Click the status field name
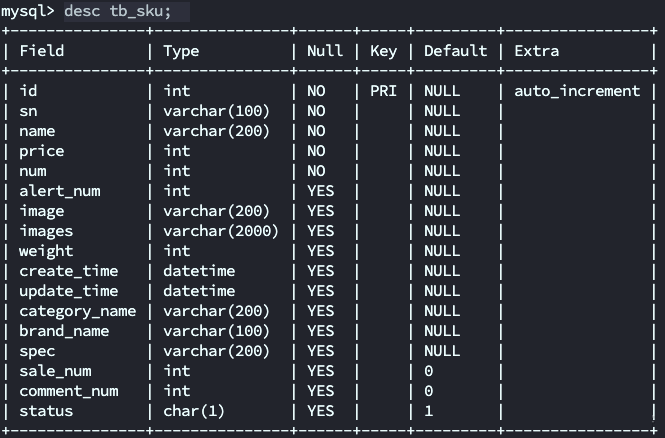665x438 pixels. coord(46,411)
